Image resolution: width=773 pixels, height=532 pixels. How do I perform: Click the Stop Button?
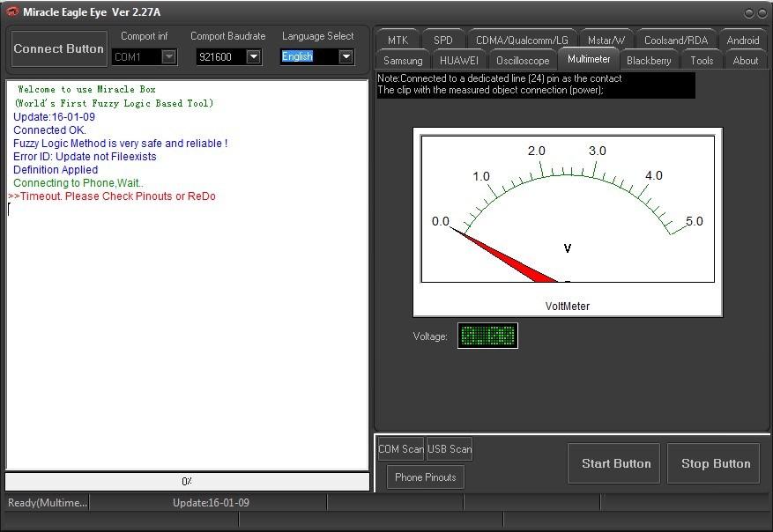tap(713, 463)
